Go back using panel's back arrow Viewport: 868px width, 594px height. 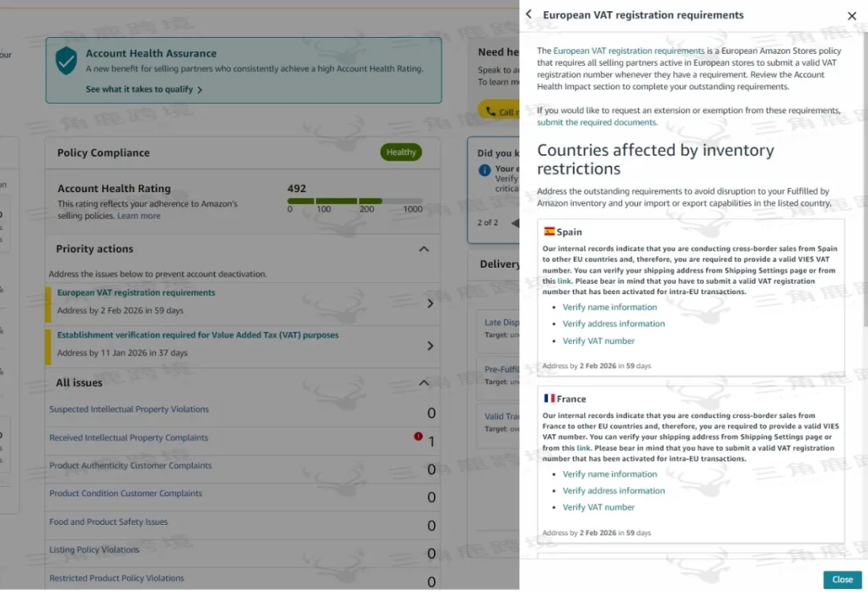[529, 14]
